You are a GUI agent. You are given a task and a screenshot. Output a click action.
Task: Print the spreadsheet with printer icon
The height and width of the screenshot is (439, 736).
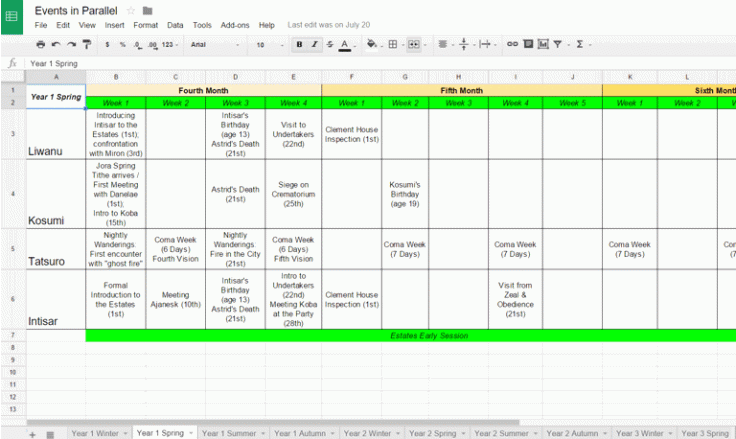[41, 44]
